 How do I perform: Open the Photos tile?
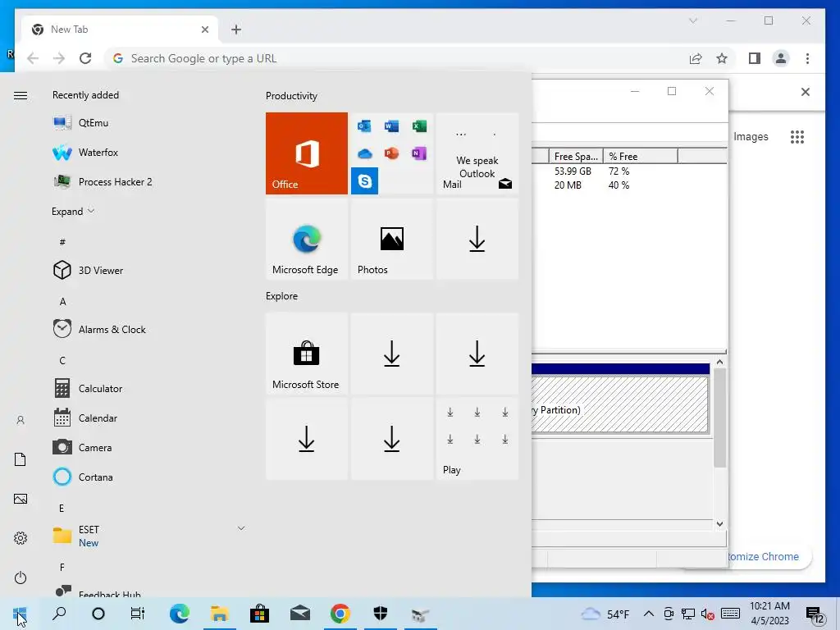(391, 239)
